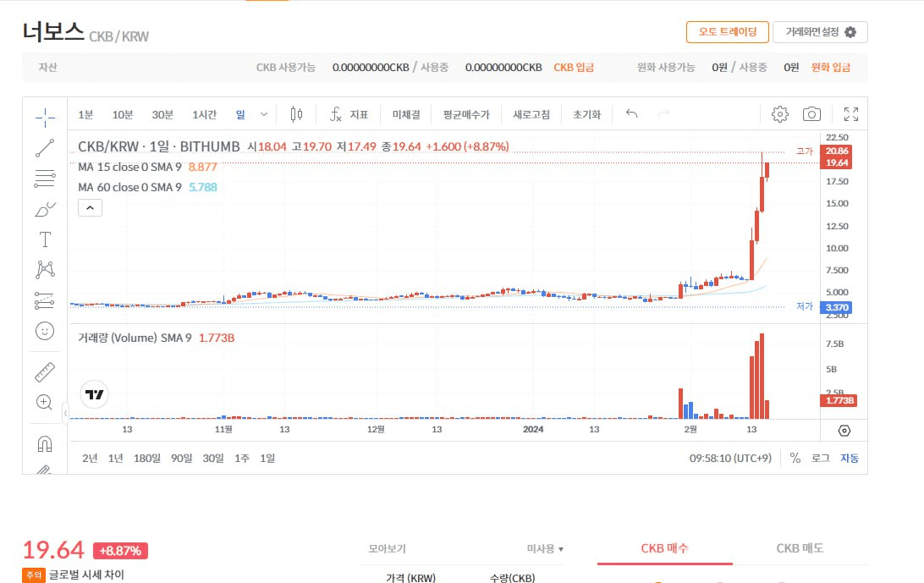Click the 3.370 low price label
The width and height of the screenshot is (924, 583).
[x=836, y=307]
